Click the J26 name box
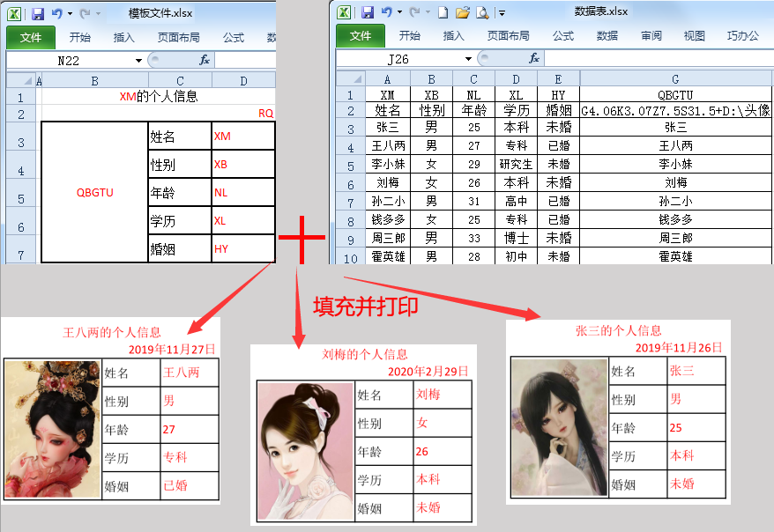Screen dimensions: 774x532 pyautogui.click(x=398, y=59)
